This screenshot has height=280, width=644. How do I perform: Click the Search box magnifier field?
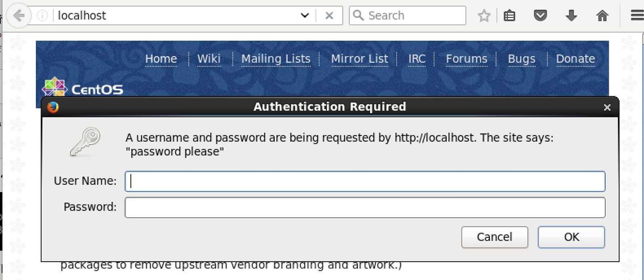tap(407, 16)
